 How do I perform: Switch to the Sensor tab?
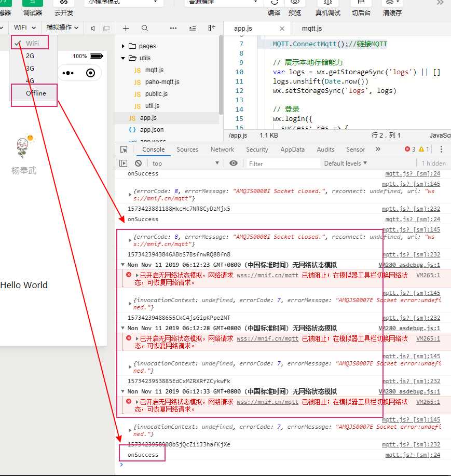(x=356, y=149)
